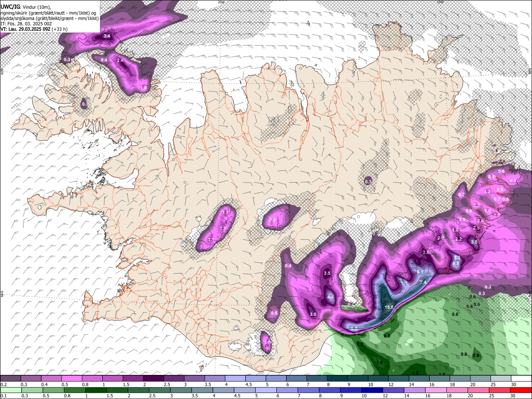
Task: Click the bright pink 0.5 snow legend swatch
Action: click(71, 379)
